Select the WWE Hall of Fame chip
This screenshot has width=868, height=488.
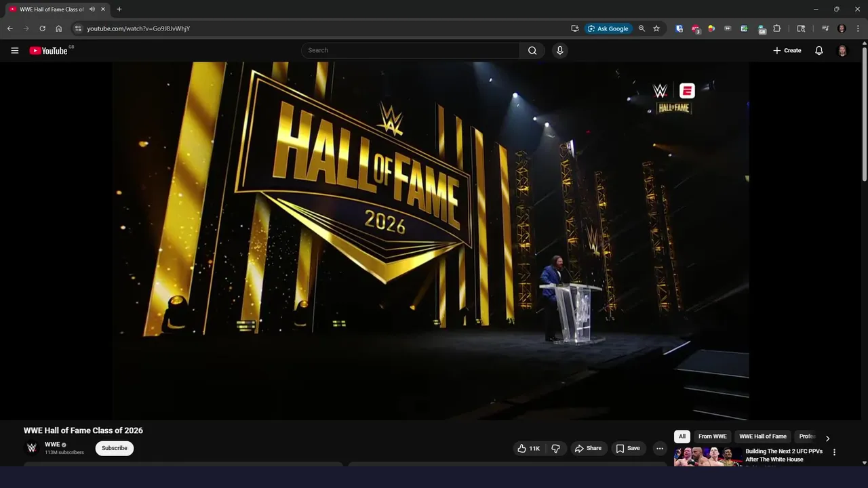point(763,436)
